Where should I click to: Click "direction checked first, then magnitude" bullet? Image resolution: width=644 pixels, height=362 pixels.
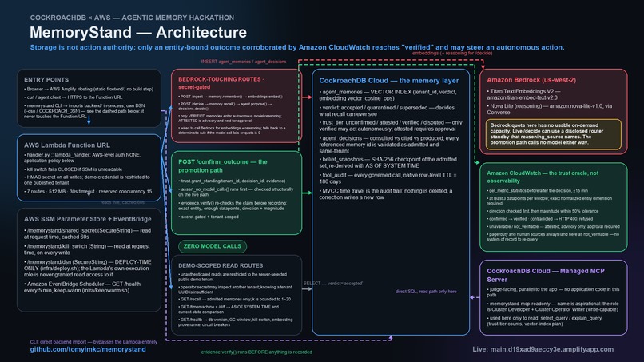point(543,211)
